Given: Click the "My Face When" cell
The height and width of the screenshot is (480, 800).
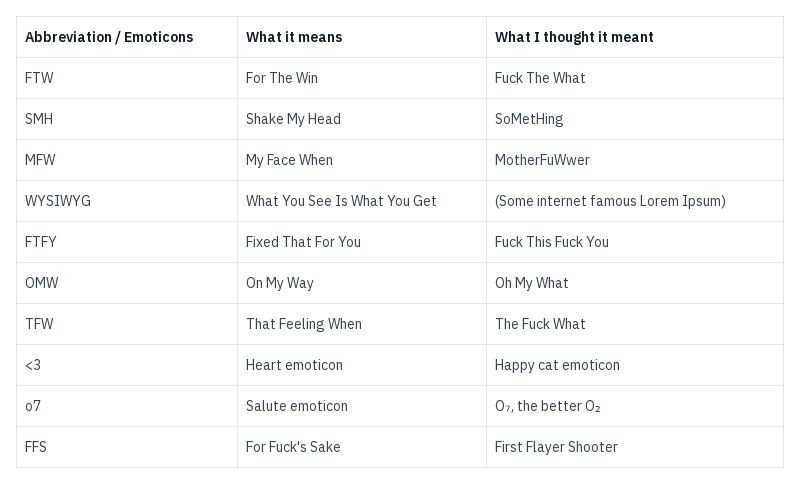Looking at the screenshot, I should (x=289, y=160).
